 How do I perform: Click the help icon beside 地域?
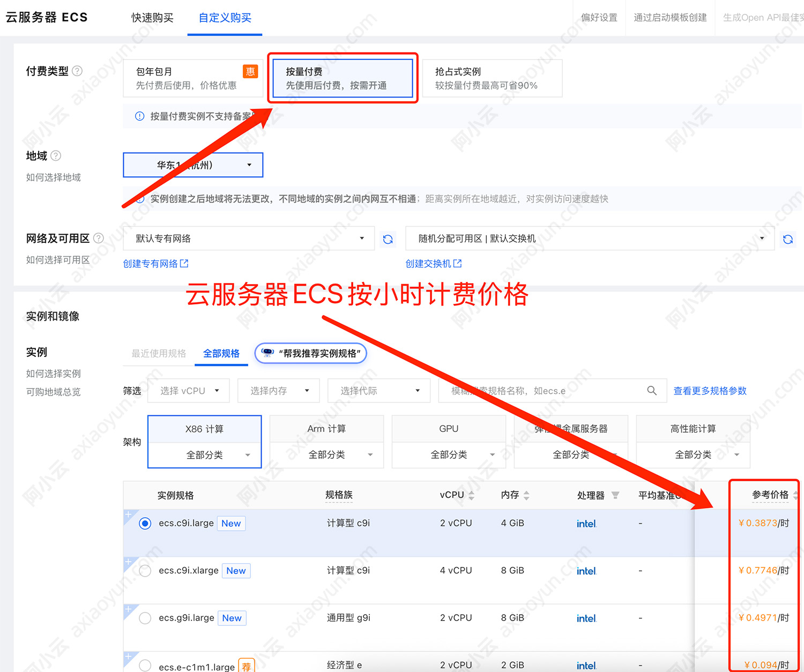point(56,155)
